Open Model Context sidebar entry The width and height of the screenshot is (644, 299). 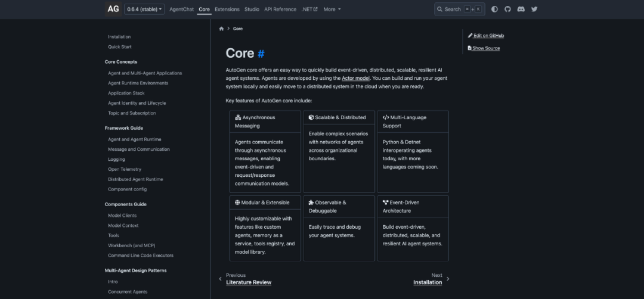point(123,226)
